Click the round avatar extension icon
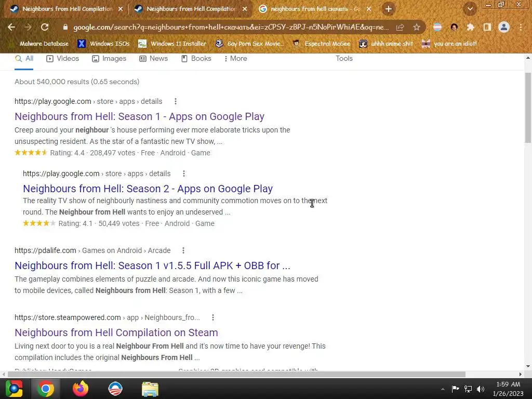The width and height of the screenshot is (532, 399). [454, 27]
